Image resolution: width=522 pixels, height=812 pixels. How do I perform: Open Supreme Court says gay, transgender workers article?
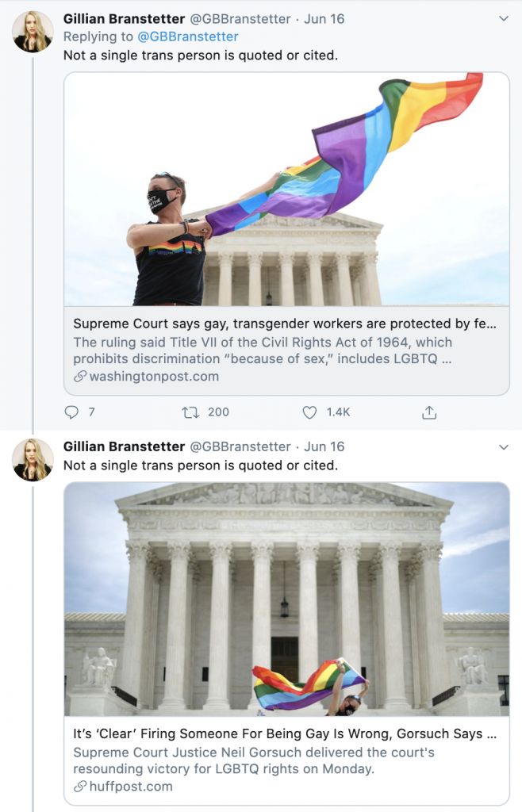(x=284, y=324)
